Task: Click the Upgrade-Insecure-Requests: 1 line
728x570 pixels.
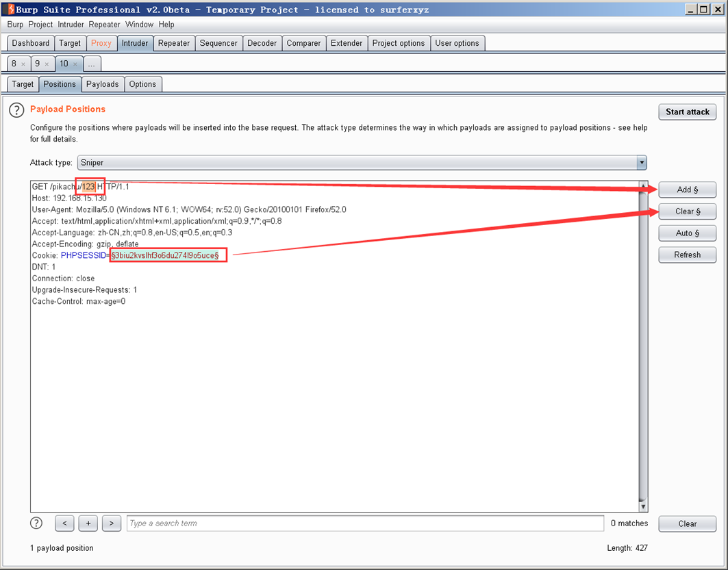Action: pos(84,290)
